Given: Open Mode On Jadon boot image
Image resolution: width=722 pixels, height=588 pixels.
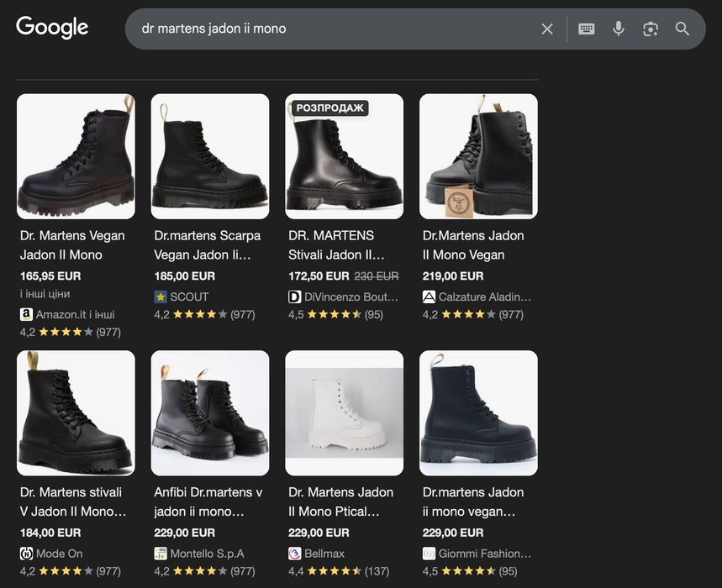Looking at the screenshot, I should click(x=76, y=413).
